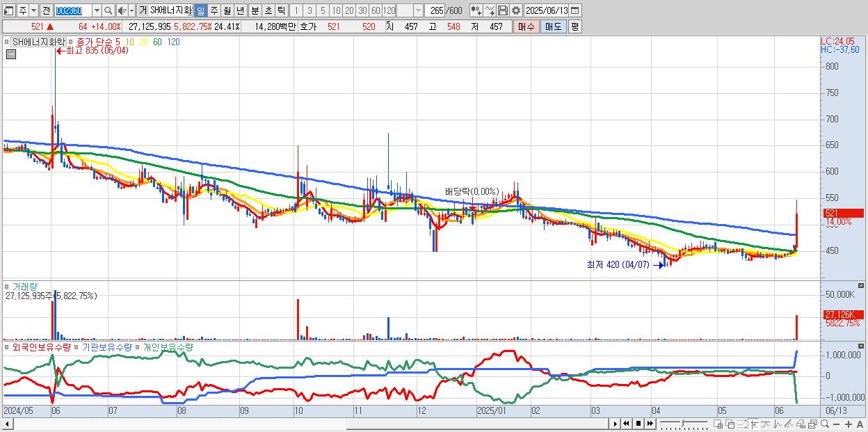Click the letter A text icon
The width and height of the screenshot is (868, 432).
[860, 424]
